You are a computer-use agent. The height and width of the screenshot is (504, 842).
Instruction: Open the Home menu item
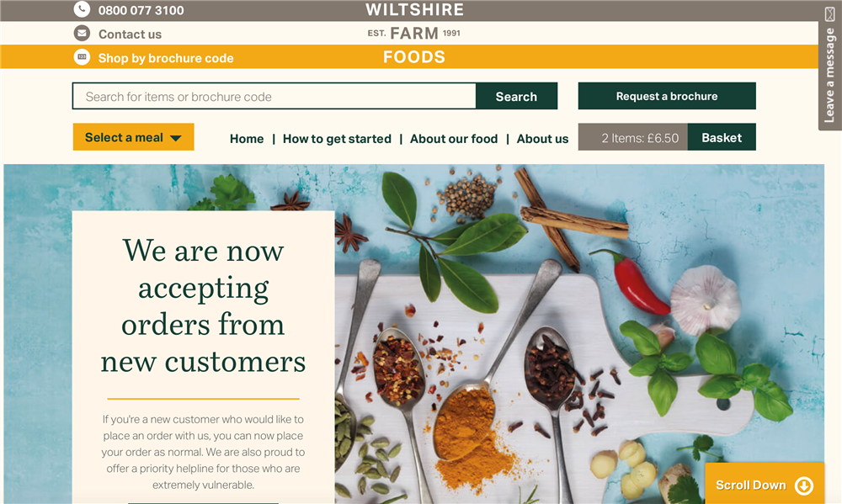(247, 139)
